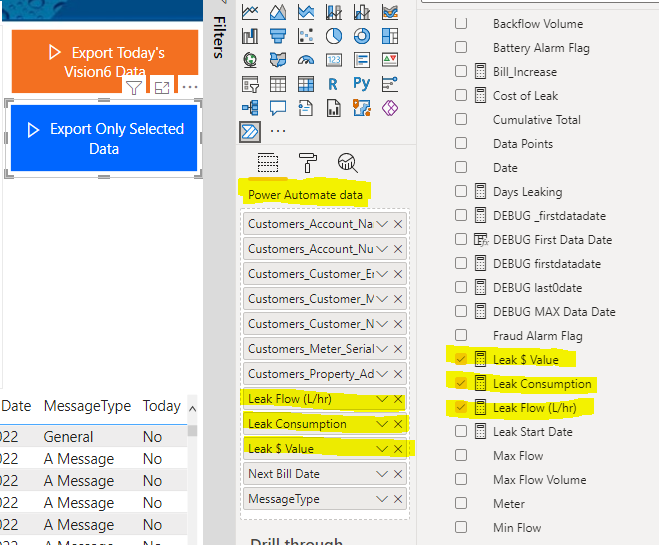Select the Gauge visual
Screen dimensions: 659x545
(306, 60)
